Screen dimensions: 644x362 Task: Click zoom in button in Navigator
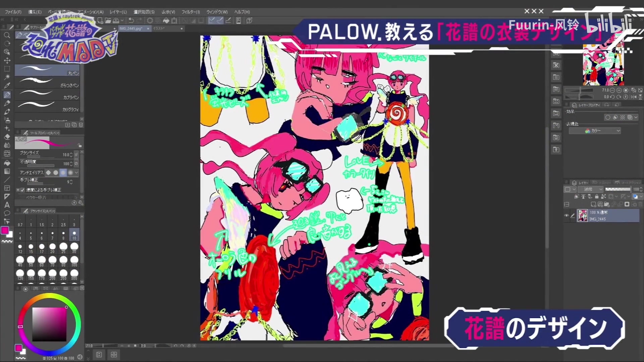[619, 90]
